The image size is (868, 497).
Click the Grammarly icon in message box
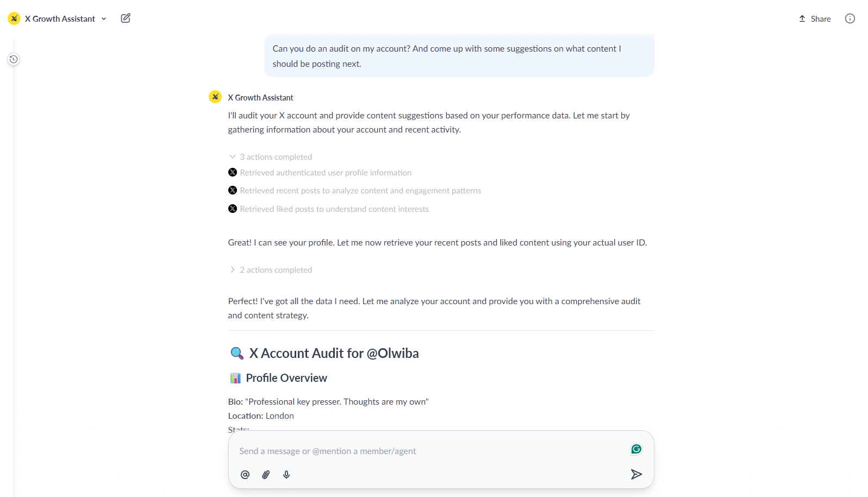coord(636,449)
